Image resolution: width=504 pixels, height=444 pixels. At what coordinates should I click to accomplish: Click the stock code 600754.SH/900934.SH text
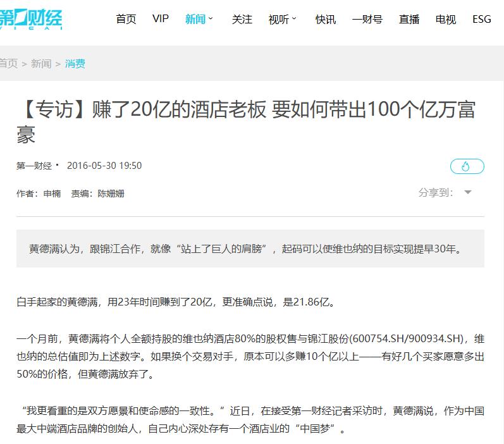tap(408, 339)
